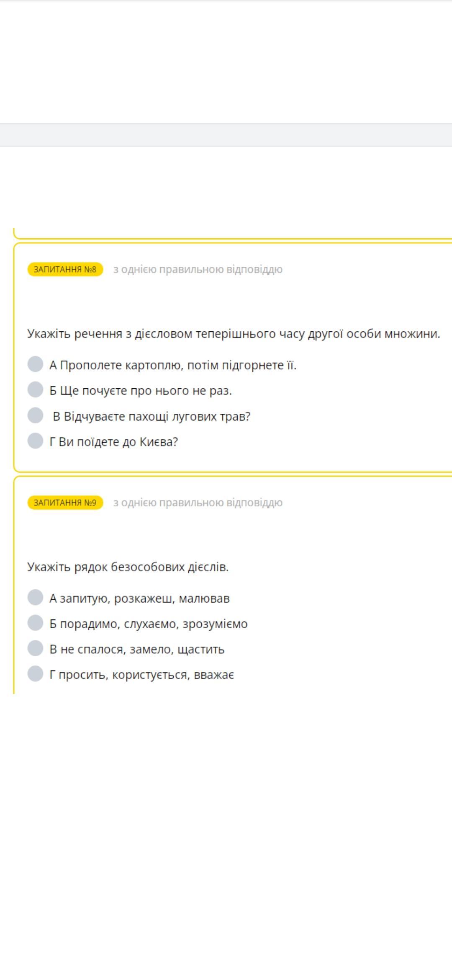This screenshot has height=980, width=452.
Task: Click answer text 'не спалося, замело, щастить'
Action: click(143, 650)
